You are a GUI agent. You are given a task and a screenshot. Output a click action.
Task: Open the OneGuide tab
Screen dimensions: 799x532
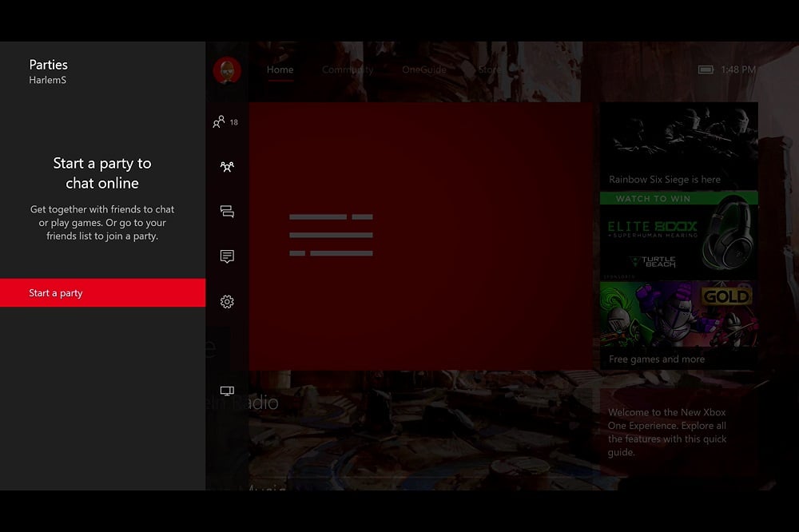(423, 69)
